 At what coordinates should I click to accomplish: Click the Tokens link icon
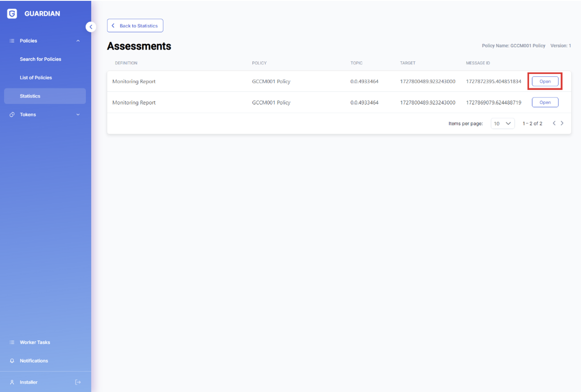point(12,115)
